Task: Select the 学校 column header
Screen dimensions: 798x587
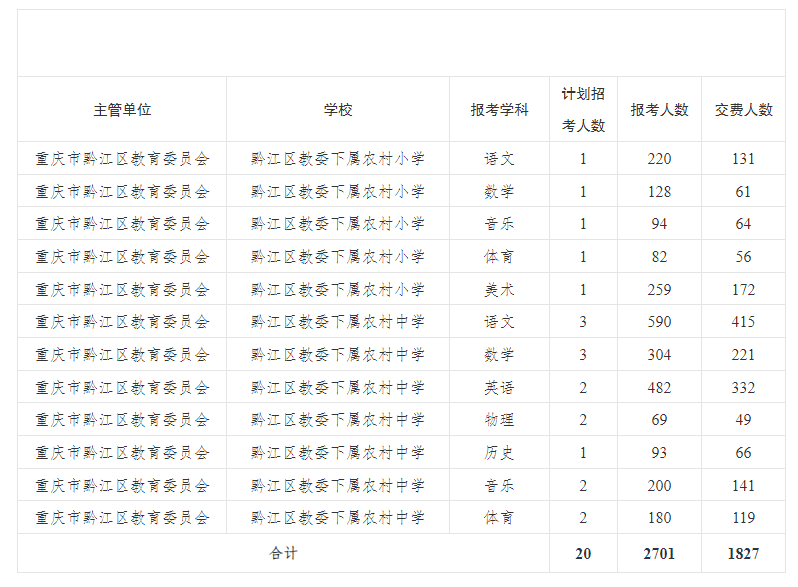Action: click(338, 110)
